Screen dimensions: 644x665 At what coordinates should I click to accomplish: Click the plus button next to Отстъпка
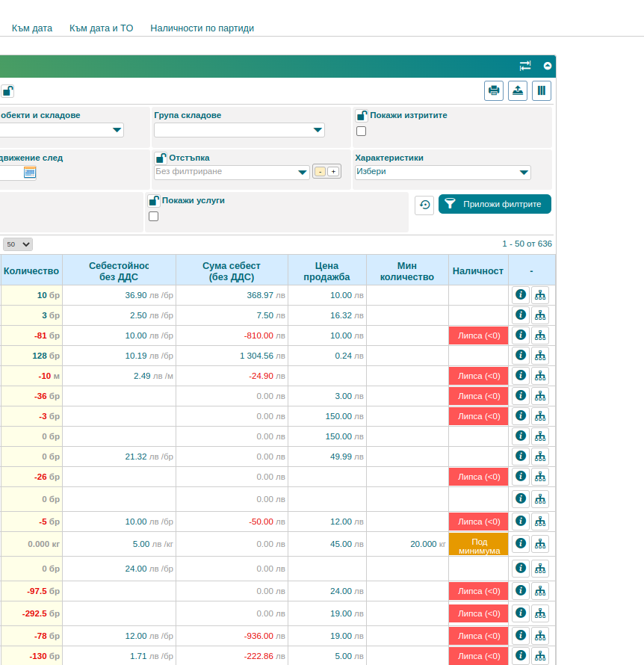[334, 172]
